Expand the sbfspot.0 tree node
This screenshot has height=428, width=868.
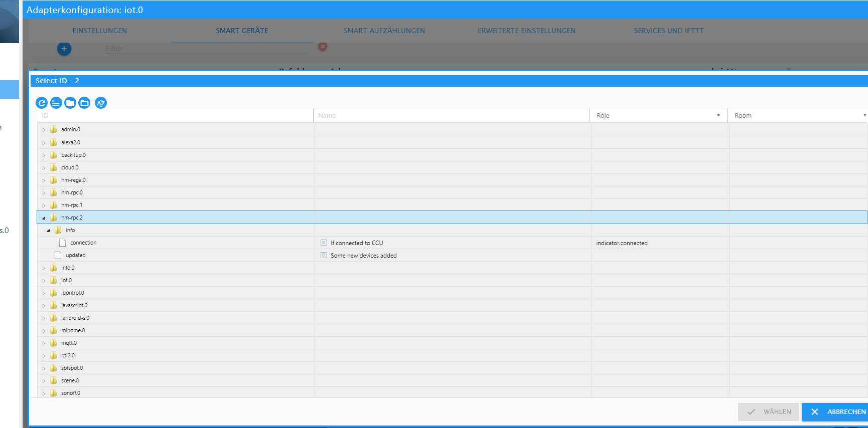pos(44,368)
